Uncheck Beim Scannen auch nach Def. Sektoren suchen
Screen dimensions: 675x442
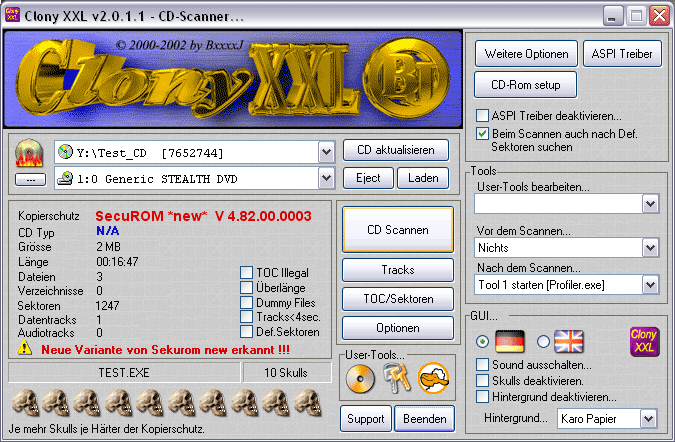click(x=482, y=133)
